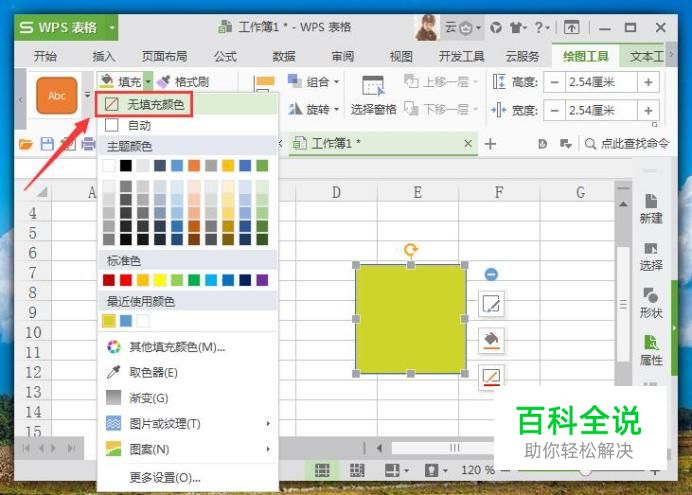Open the Group dropdown
Screen dimensions: 692x495
[313, 82]
